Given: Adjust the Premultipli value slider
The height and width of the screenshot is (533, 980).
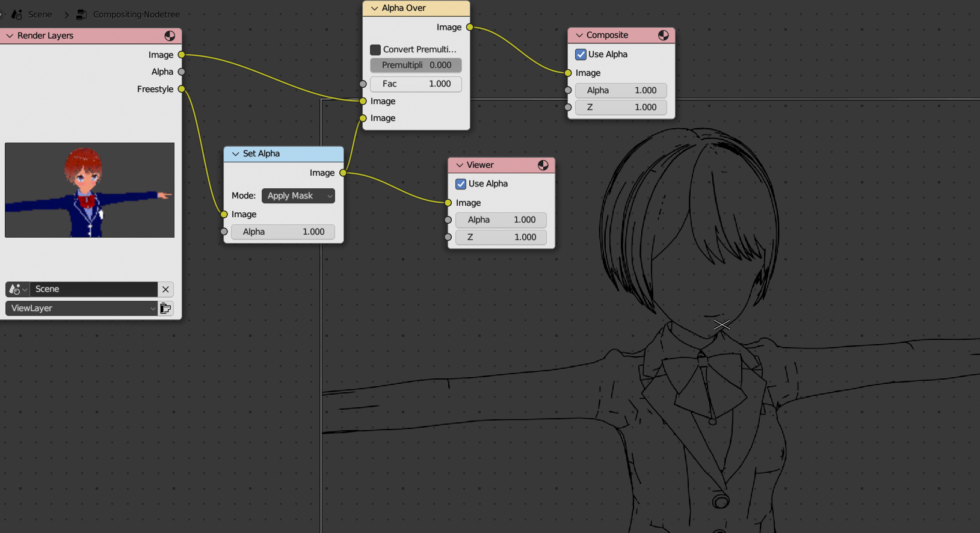Looking at the screenshot, I should (416, 65).
